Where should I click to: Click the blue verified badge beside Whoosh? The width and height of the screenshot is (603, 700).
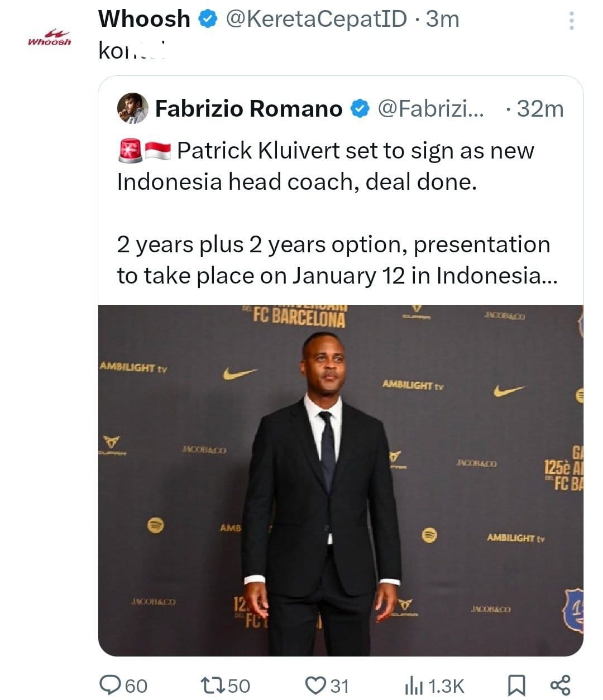[x=208, y=20]
